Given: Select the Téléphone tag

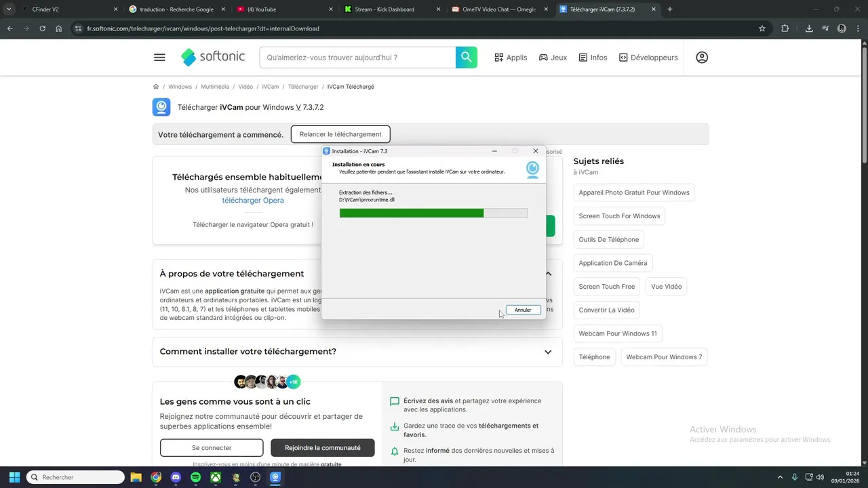Looking at the screenshot, I should coord(595,357).
